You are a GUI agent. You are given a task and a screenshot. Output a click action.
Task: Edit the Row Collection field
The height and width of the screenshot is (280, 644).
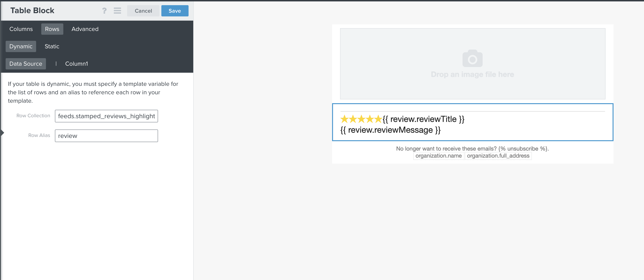(x=106, y=116)
